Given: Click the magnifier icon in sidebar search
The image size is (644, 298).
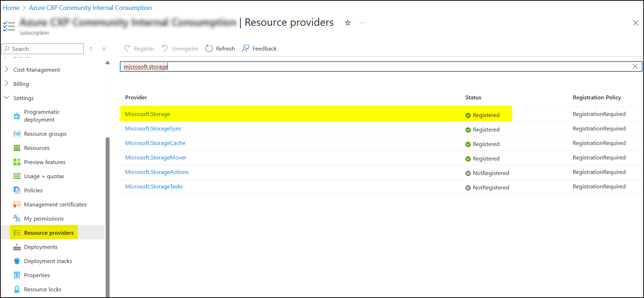Looking at the screenshot, I should click(x=7, y=49).
